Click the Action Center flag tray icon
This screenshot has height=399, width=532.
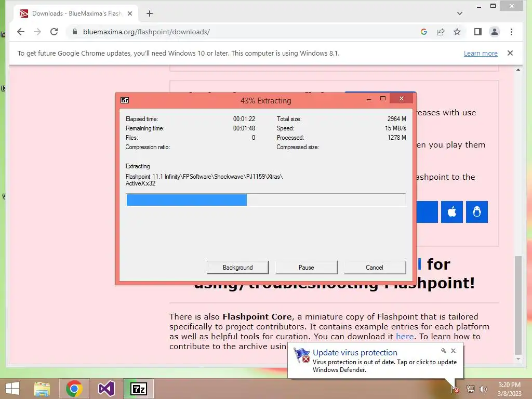(455, 389)
